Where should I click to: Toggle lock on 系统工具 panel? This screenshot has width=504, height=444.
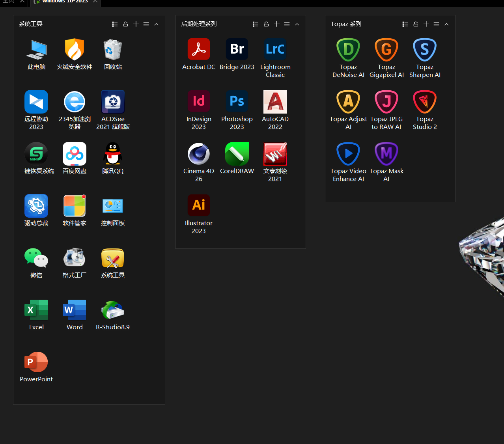pyautogui.click(x=125, y=24)
